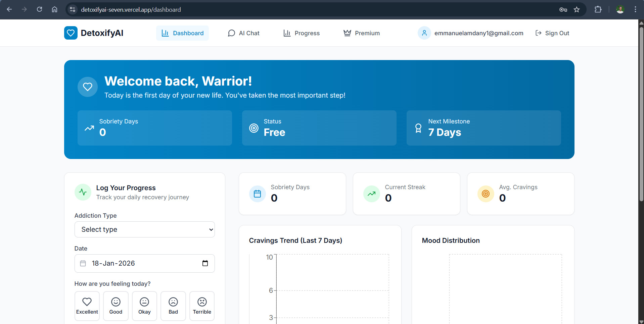Select the Good mood option
The width and height of the screenshot is (644, 324).
116,306
